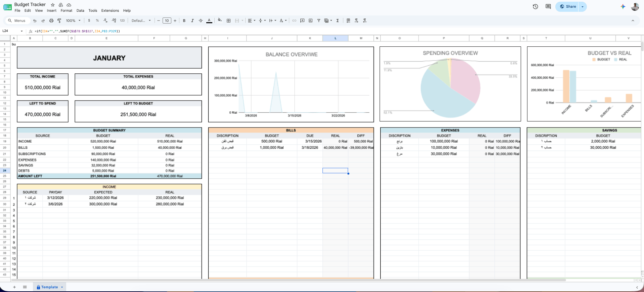Expand horizontal align options
This screenshot has width=644, height=292.
(x=252, y=21)
